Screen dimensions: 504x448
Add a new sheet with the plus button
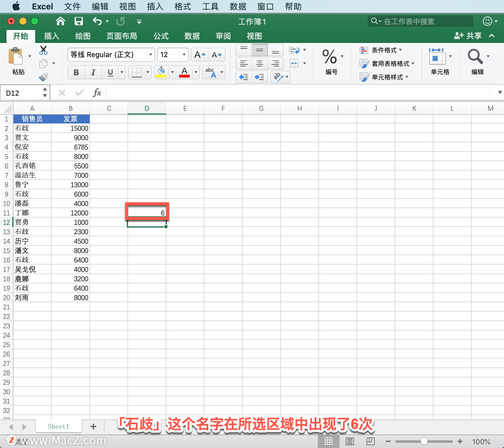pos(93,427)
